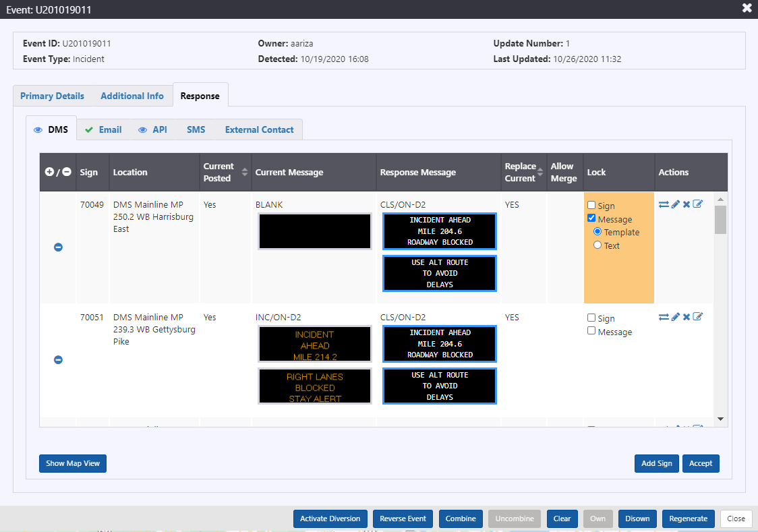Click the Disown button
This screenshot has width=758, height=532.
tap(637, 519)
